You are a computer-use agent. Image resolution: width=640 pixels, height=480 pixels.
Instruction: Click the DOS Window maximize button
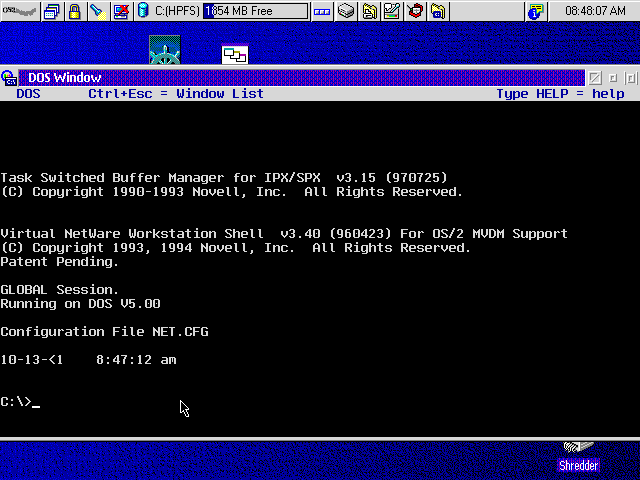click(630, 78)
